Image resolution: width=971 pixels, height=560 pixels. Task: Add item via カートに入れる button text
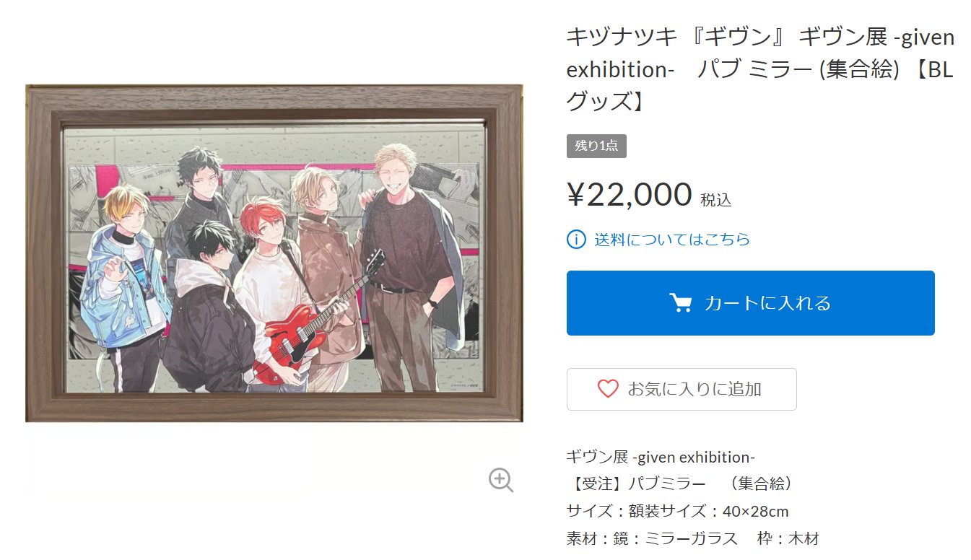click(x=767, y=303)
